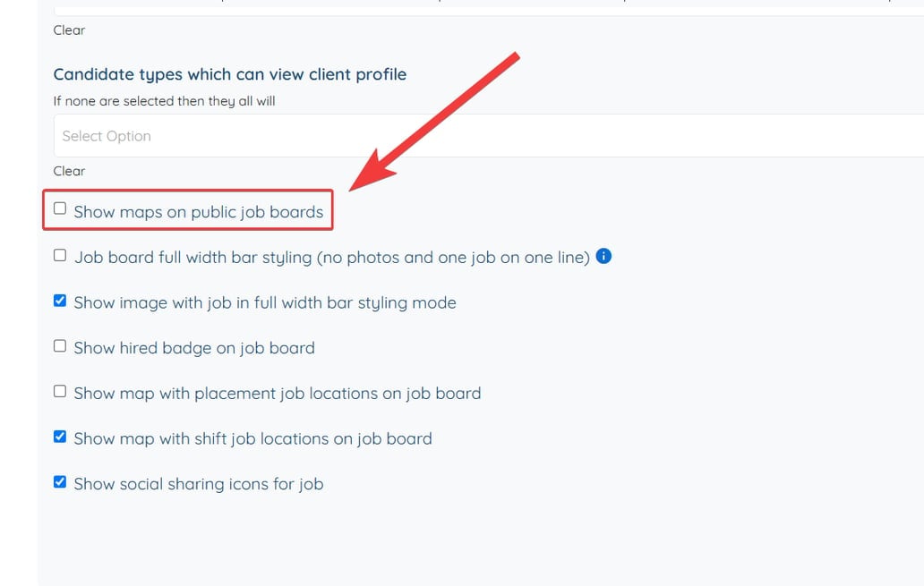Uncheck the Show image with job checkbox box
The image size is (924, 586).
pos(60,301)
